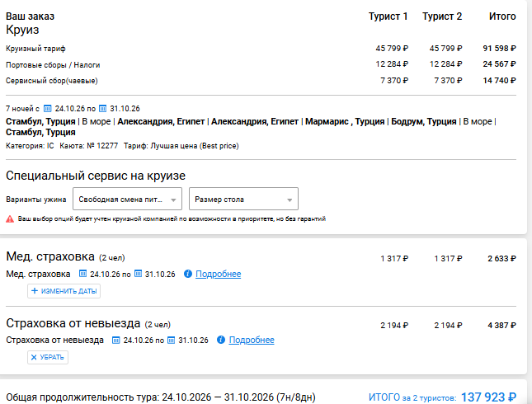Image resolution: width=532 pixels, height=404 pixels.
Task: Click cabin number '№ 12277' text
Action: 102,146
